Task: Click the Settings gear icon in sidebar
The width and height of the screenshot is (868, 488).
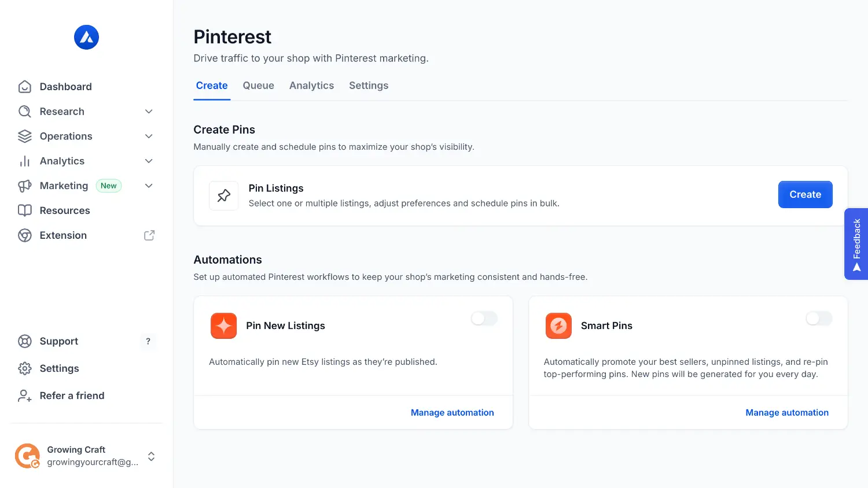Action: [24, 368]
